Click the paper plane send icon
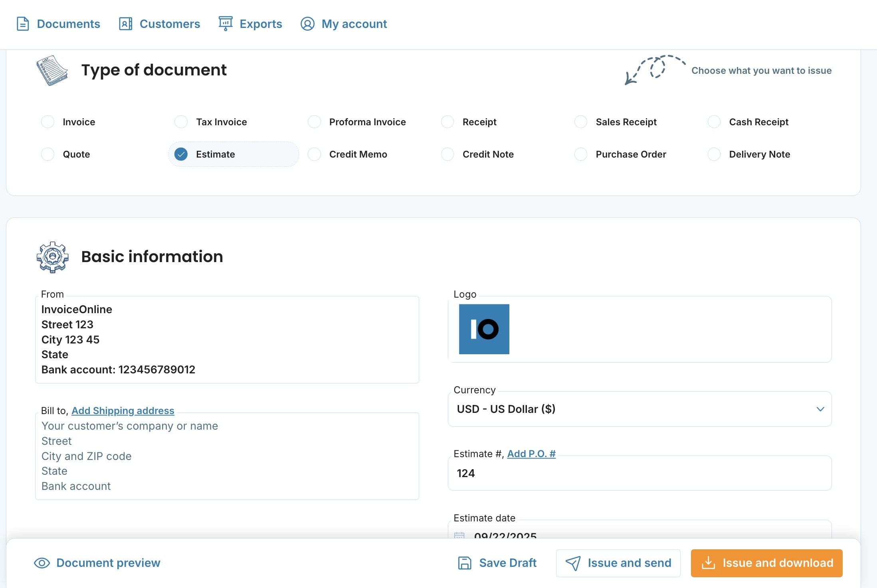The height and width of the screenshot is (588, 877). pos(573,563)
